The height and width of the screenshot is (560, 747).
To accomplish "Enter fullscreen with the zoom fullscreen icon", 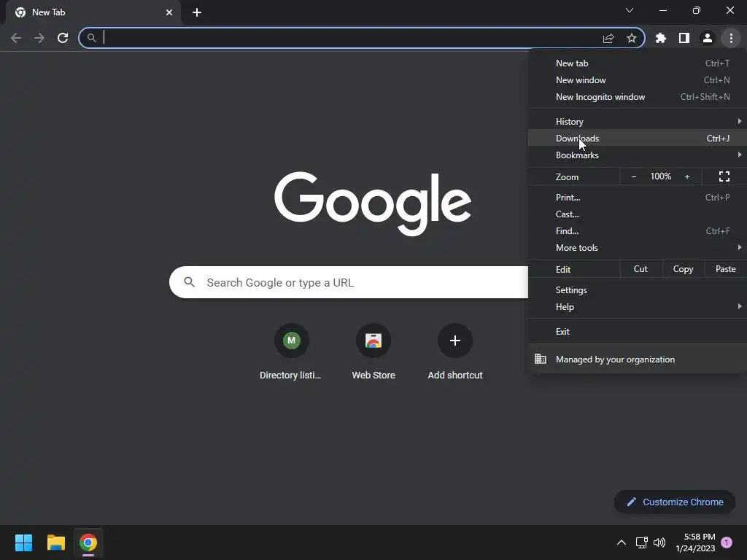I will pyautogui.click(x=724, y=176).
